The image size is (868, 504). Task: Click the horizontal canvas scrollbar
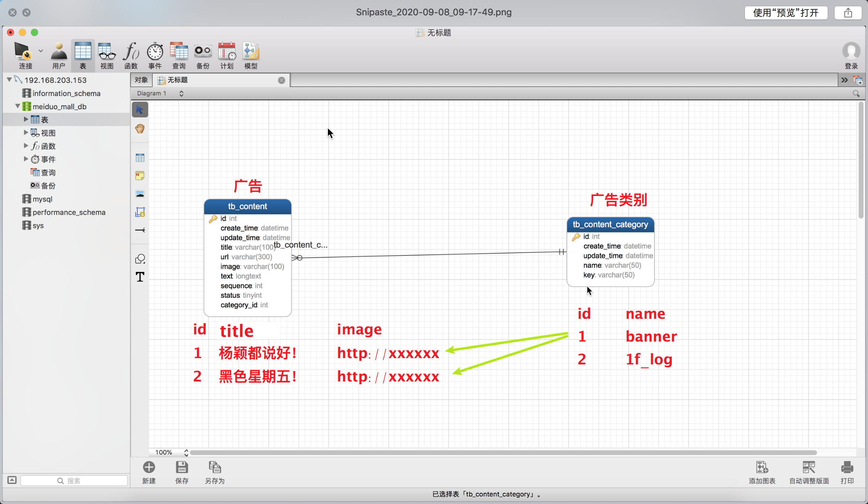[x=503, y=452]
